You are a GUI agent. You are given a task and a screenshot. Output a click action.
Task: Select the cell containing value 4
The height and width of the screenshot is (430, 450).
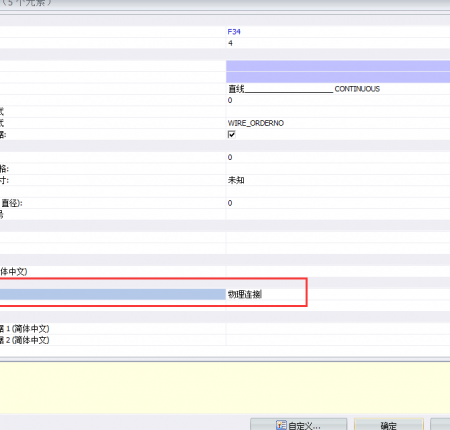pos(338,43)
